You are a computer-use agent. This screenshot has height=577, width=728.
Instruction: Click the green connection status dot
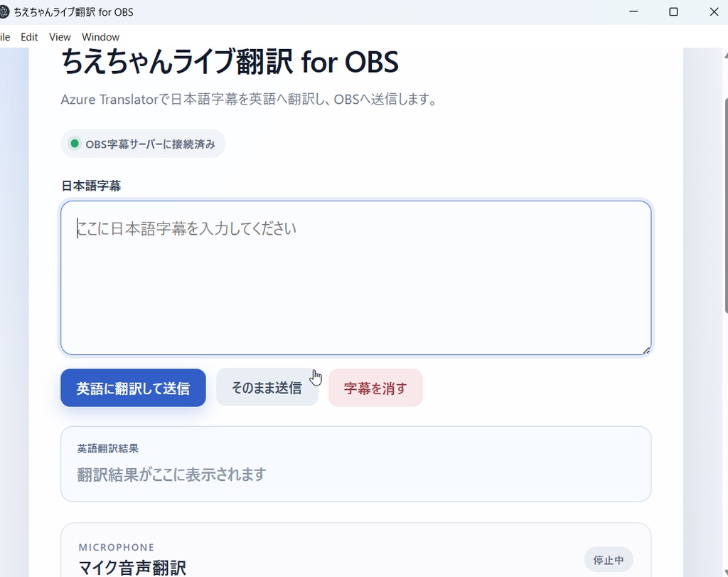(x=74, y=144)
